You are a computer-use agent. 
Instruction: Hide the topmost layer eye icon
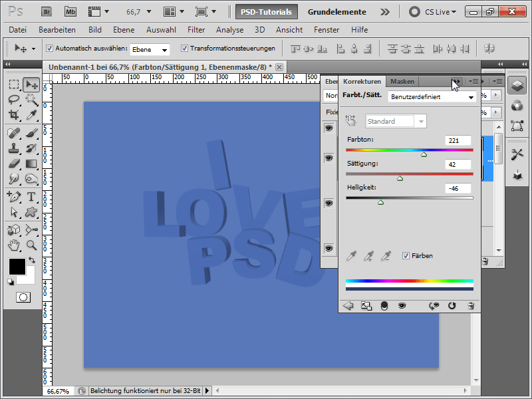click(329, 128)
